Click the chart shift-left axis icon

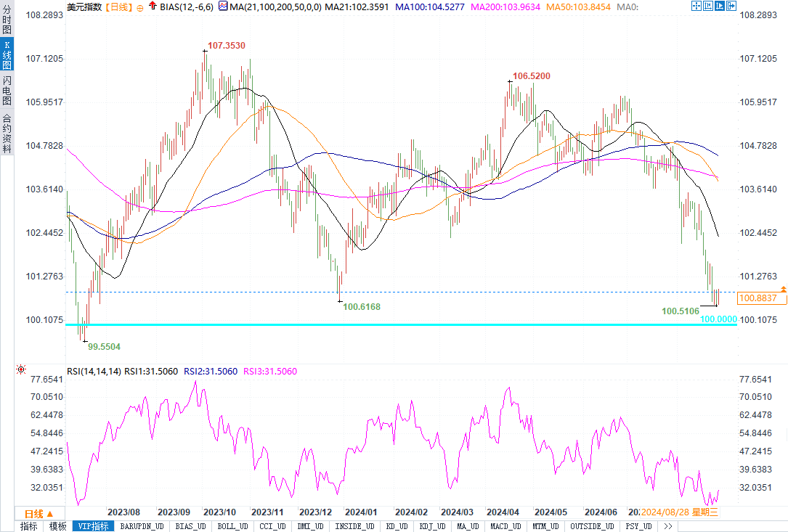click(708, 6)
